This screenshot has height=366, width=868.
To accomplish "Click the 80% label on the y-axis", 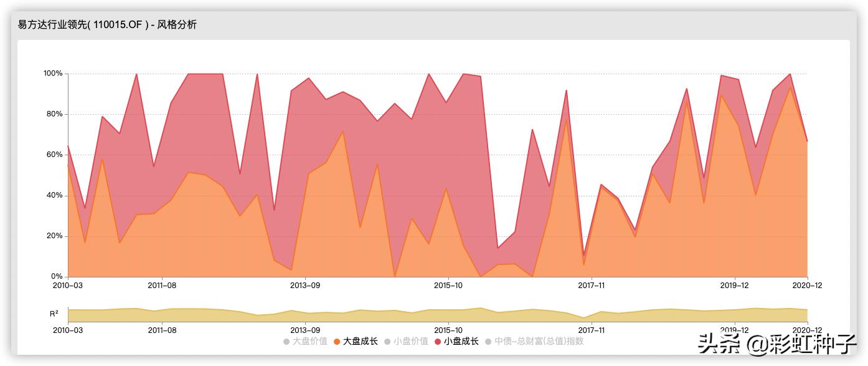I will (55, 114).
